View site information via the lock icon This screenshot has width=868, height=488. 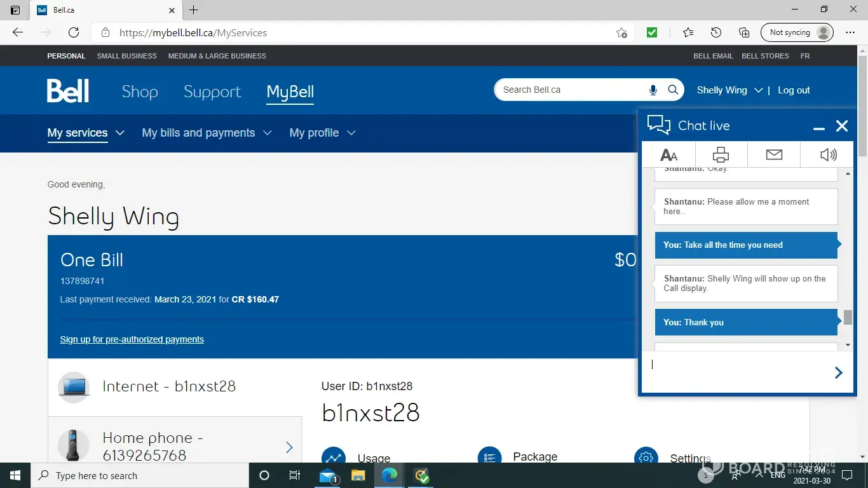[105, 32]
